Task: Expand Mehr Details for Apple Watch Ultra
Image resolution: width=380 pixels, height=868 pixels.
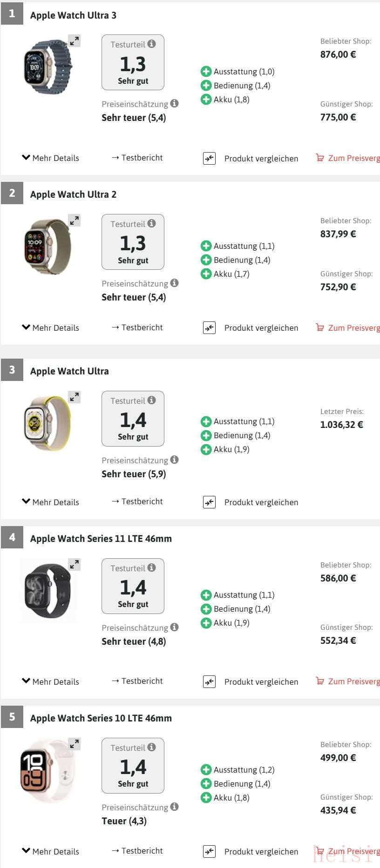Action: (x=51, y=502)
